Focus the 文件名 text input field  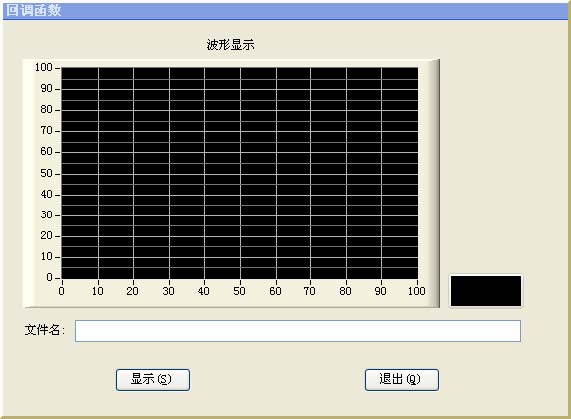coord(298,331)
